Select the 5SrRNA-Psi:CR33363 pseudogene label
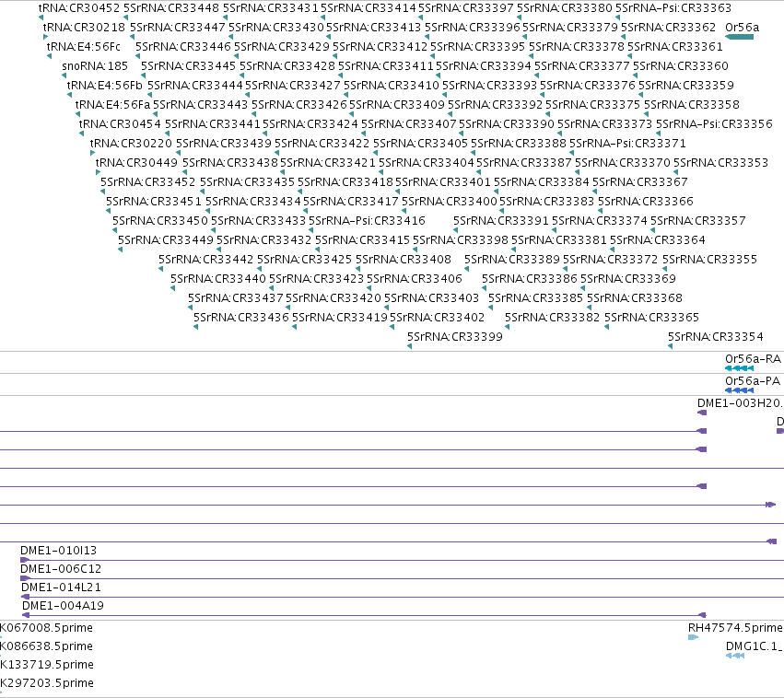Image resolution: width=784 pixels, height=698 pixels. [673, 8]
